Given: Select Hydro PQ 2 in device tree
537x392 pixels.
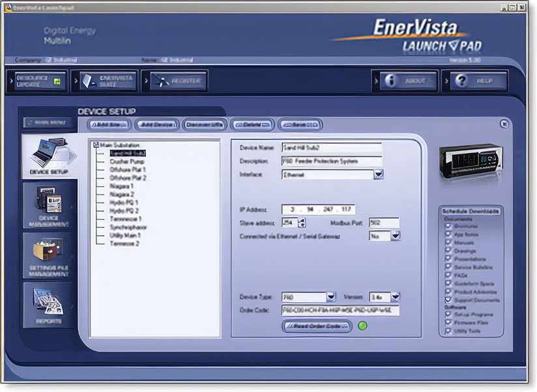Looking at the screenshot, I should tap(124, 210).
